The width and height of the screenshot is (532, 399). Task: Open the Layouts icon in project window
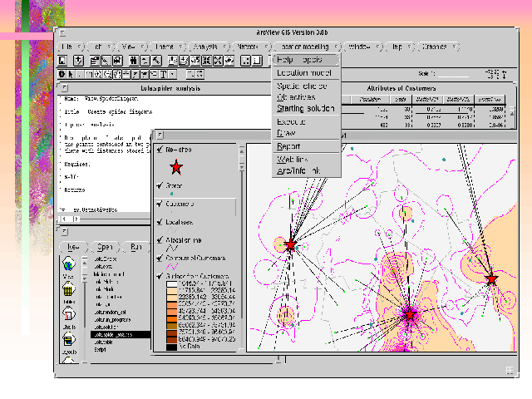[68, 340]
